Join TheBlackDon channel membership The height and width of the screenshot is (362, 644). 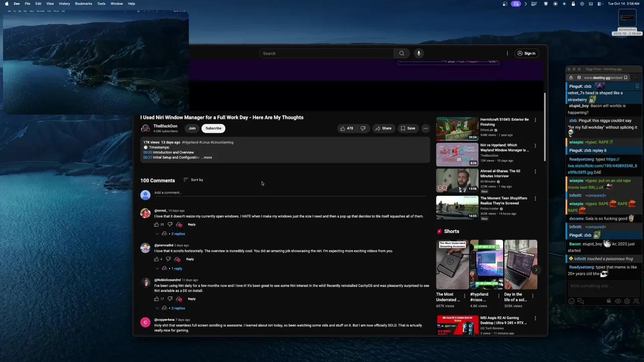coord(192,128)
